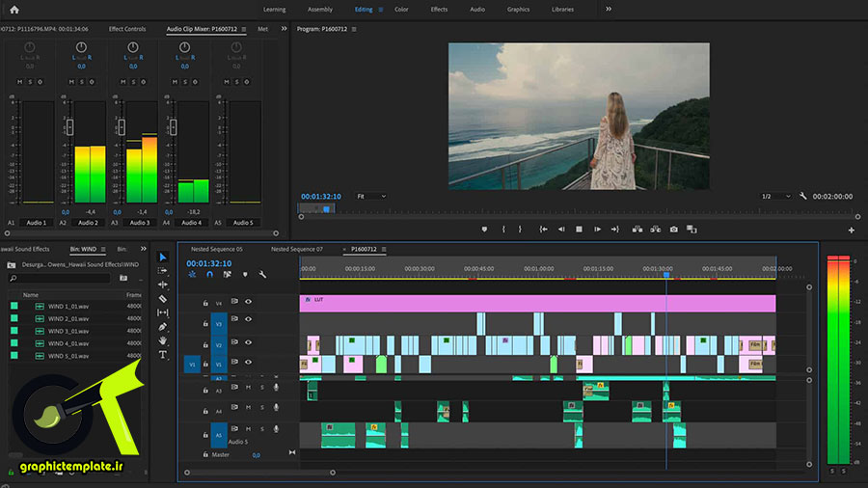Open Timeline display settings wrench
The height and width of the screenshot is (488, 868).
pyautogui.click(x=262, y=275)
